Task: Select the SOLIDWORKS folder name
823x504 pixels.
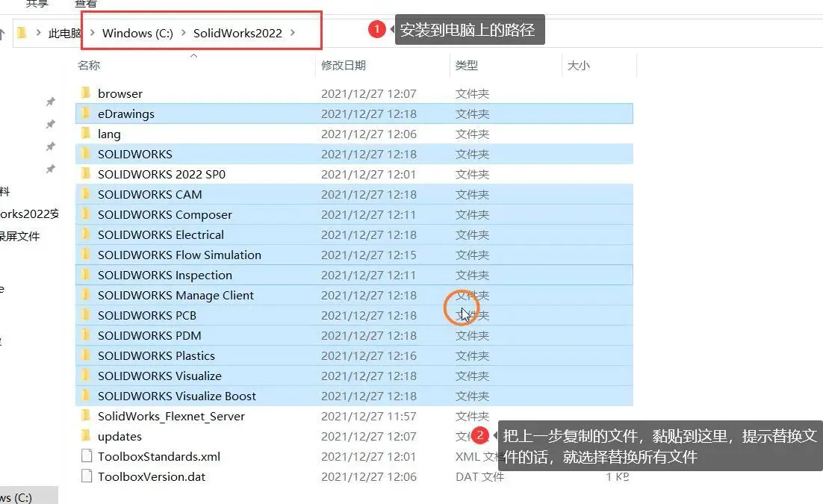Action: tap(135, 154)
